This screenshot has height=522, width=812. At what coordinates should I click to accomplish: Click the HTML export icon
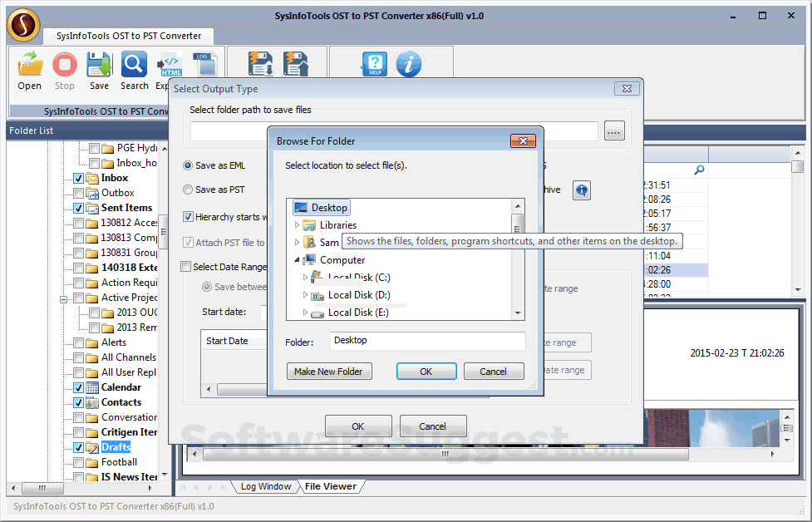pos(170,65)
